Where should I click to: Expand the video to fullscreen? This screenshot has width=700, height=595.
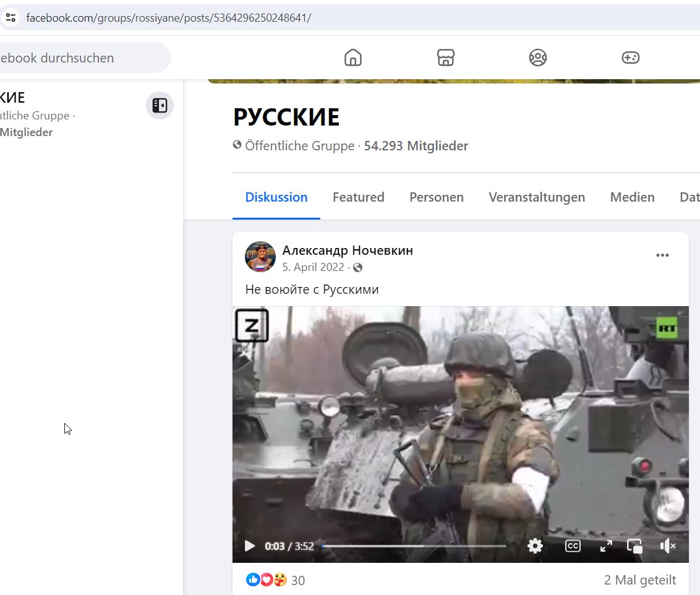pos(606,546)
